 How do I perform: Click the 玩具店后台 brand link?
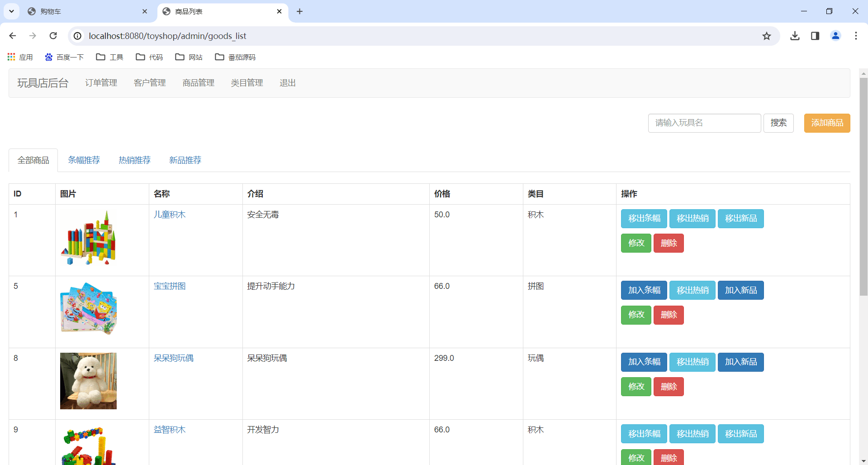coord(43,83)
